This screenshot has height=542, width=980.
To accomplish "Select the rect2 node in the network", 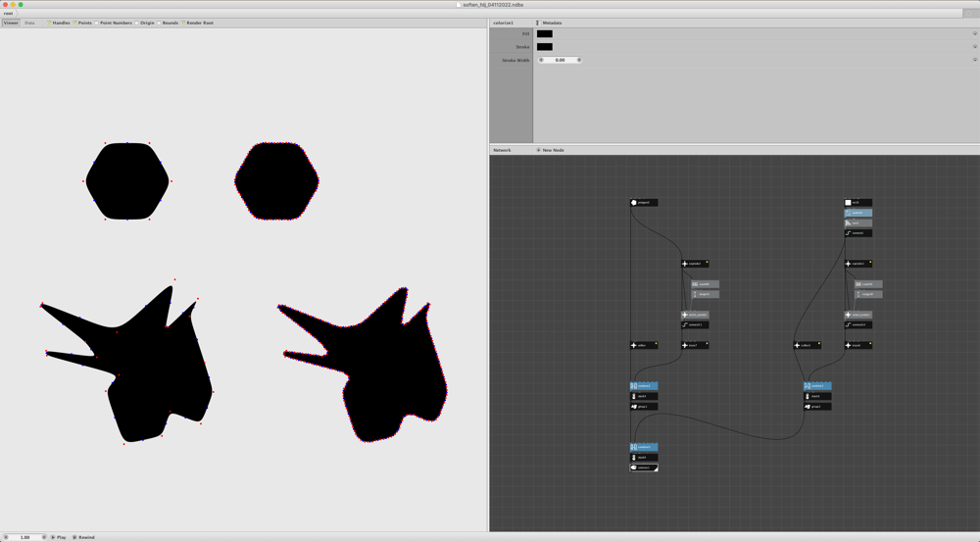I will pos(858,203).
